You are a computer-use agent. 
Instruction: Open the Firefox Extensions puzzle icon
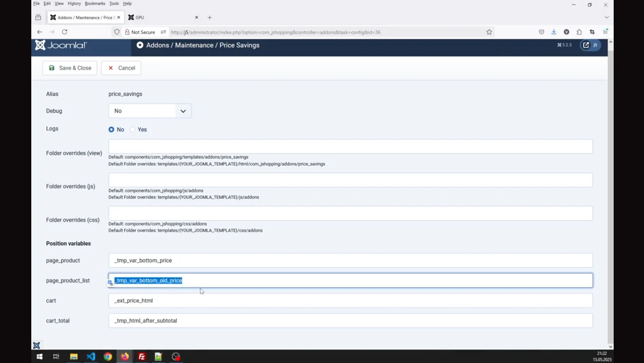(579, 32)
